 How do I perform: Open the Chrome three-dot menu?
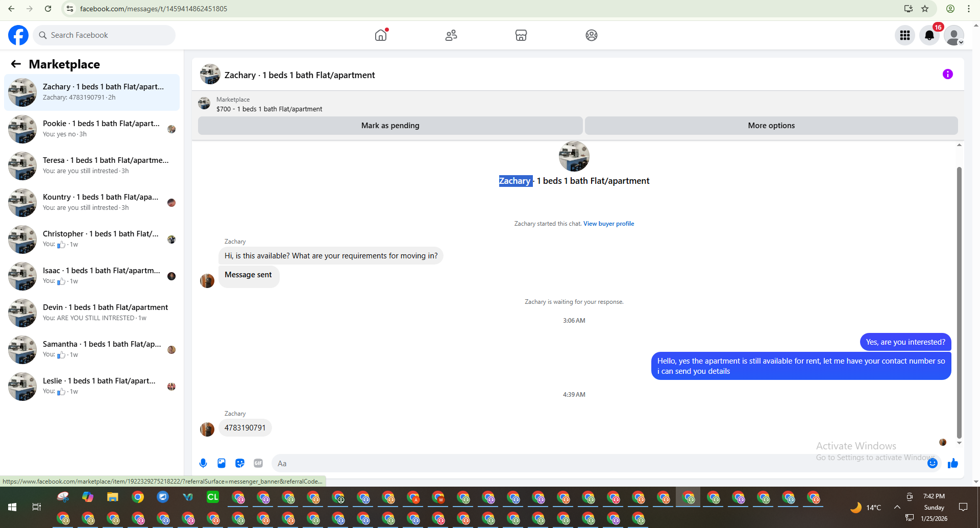point(969,9)
